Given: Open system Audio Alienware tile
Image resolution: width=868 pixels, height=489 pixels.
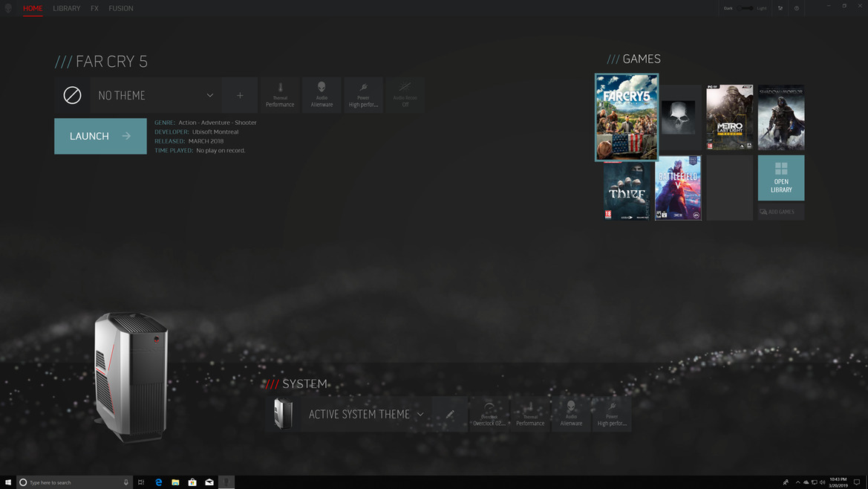Looking at the screenshot, I should (x=571, y=414).
